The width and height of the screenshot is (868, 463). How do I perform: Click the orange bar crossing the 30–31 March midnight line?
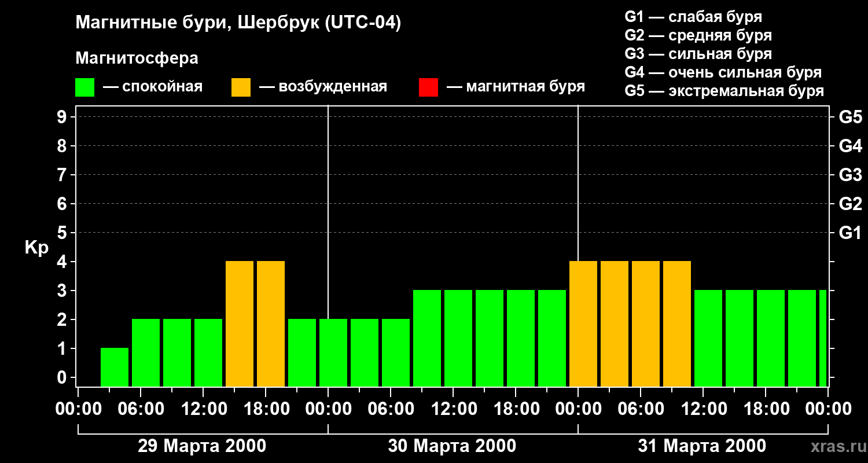click(583, 324)
